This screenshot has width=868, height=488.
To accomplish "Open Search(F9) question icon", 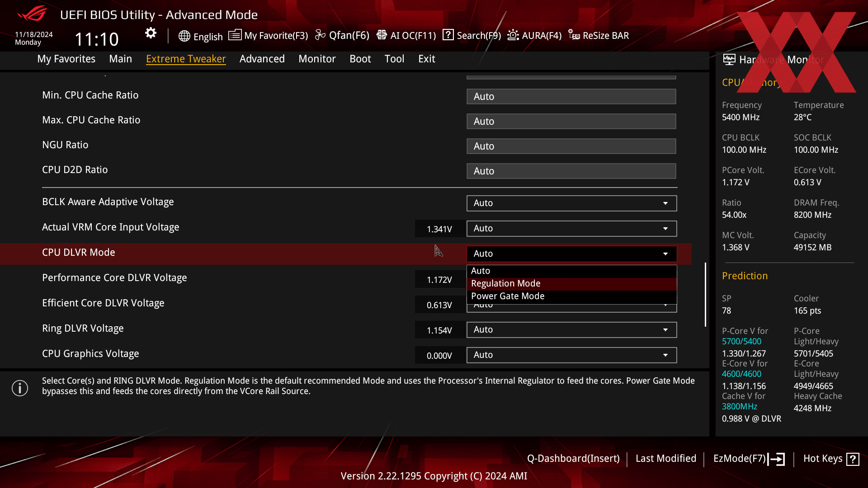I will pos(448,35).
